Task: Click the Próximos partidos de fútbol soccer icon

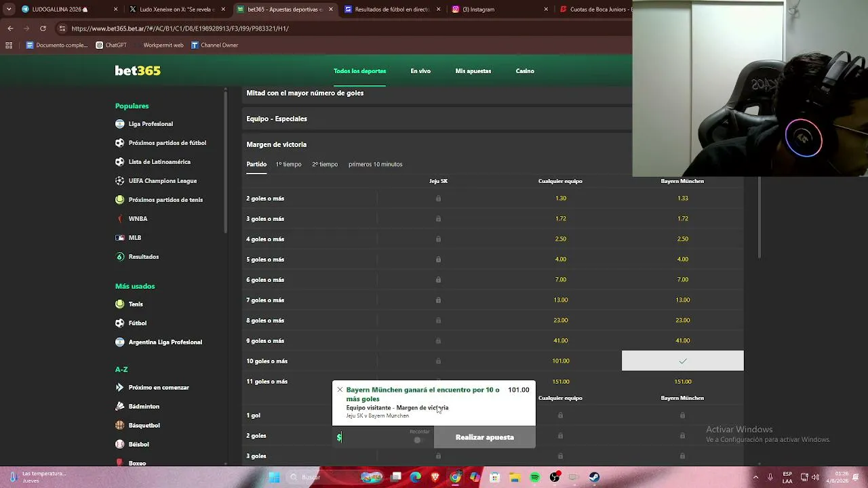Action: point(120,143)
